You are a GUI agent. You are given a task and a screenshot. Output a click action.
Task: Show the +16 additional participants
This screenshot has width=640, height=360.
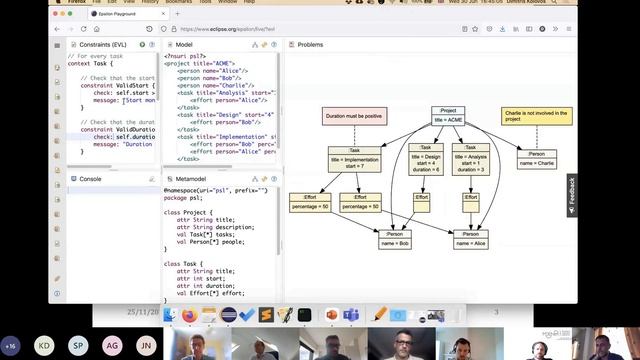pos(10,346)
